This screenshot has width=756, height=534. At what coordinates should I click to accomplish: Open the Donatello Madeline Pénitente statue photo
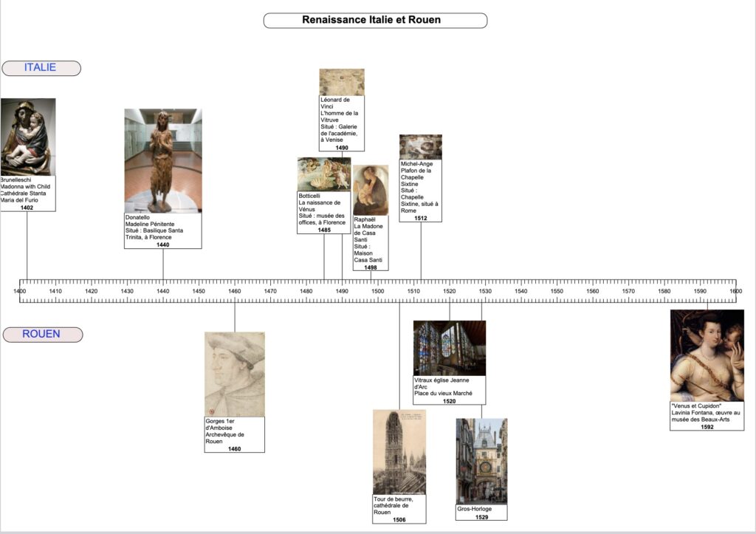[x=163, y=160]
